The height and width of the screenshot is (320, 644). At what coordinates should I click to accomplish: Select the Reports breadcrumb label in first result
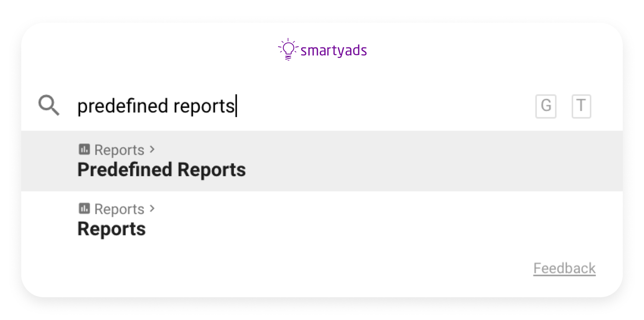pos(119,149)
